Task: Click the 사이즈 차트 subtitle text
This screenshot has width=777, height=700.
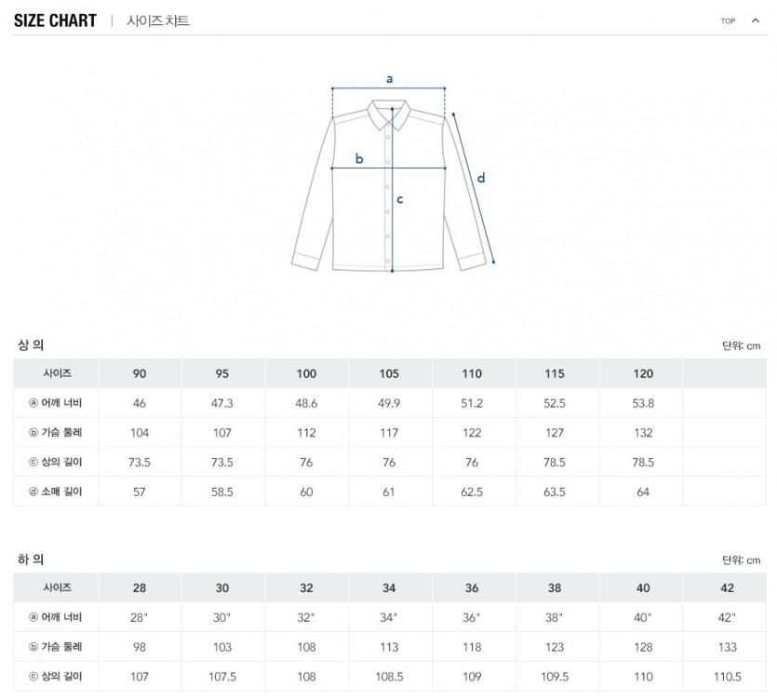Action: click(x=157, y=20)
